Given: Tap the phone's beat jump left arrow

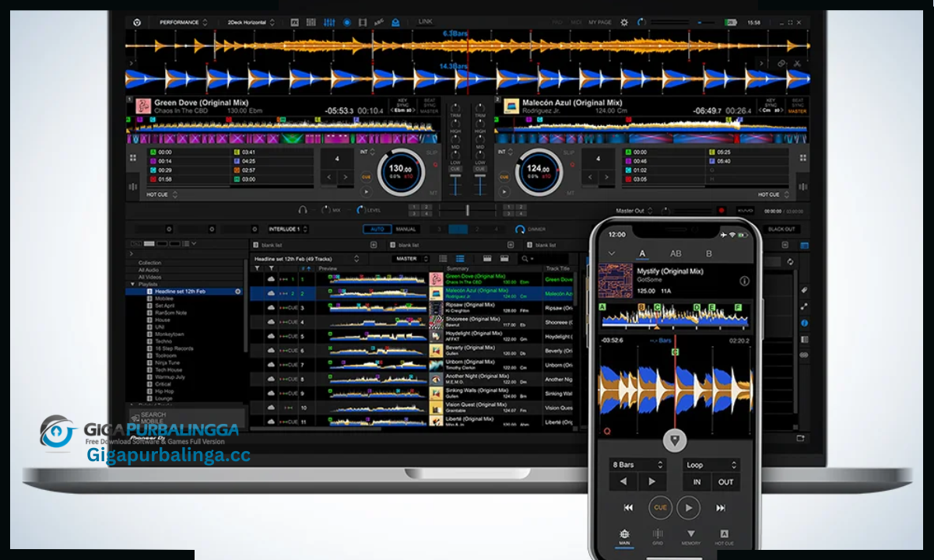Looking at the screenshot, I should (623, 482).
